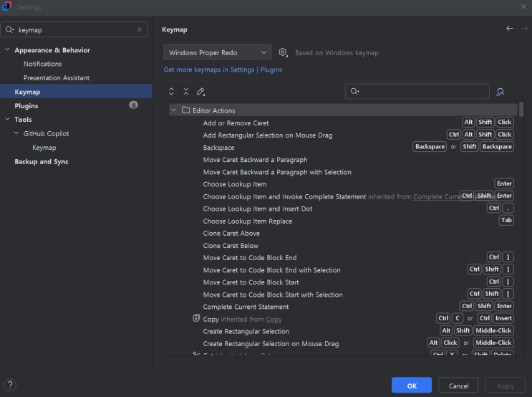Click Collapse All icon in keymap toolbar
This screenshot has width=532, height=397.
pos(186,91)
